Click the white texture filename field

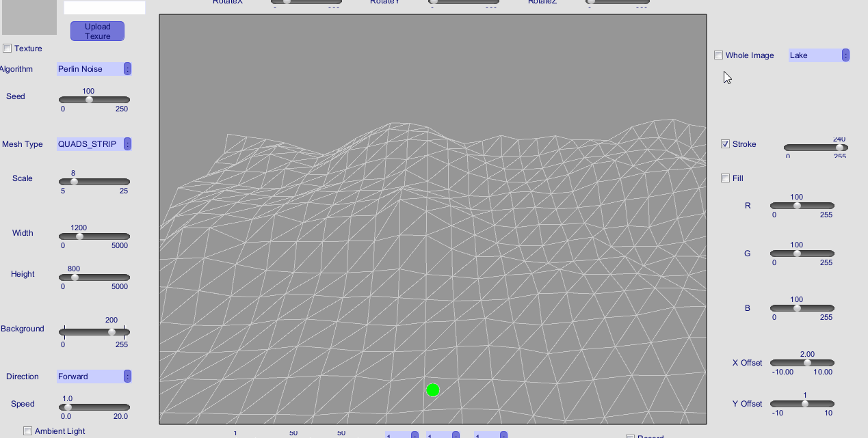pyautogui.click(x=105, y=8)
